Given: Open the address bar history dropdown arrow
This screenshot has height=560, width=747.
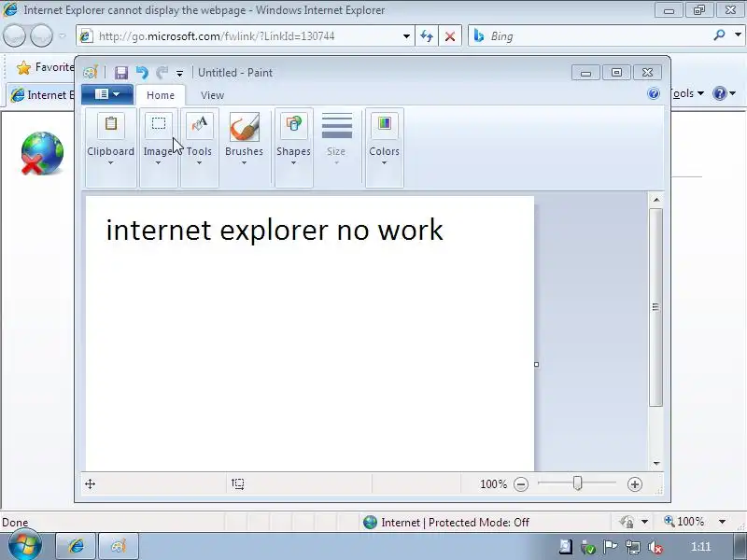Looking at the screenshot, I should 406,36.
